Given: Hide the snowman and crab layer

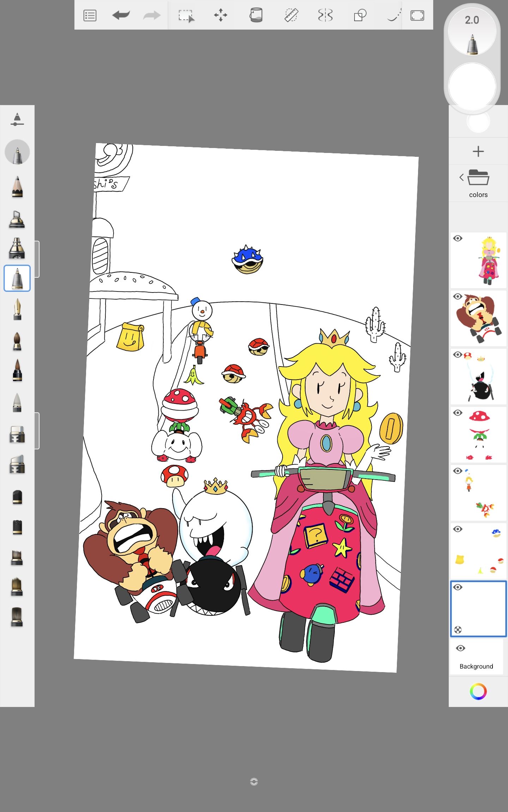Looking at the screenshot, I should click(x=458, y=471).
